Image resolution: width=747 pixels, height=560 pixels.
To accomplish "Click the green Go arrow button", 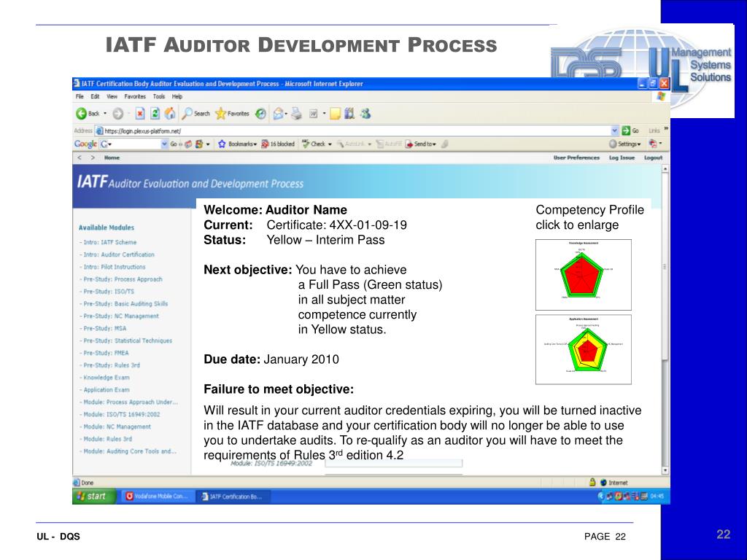I will (626, 131).
